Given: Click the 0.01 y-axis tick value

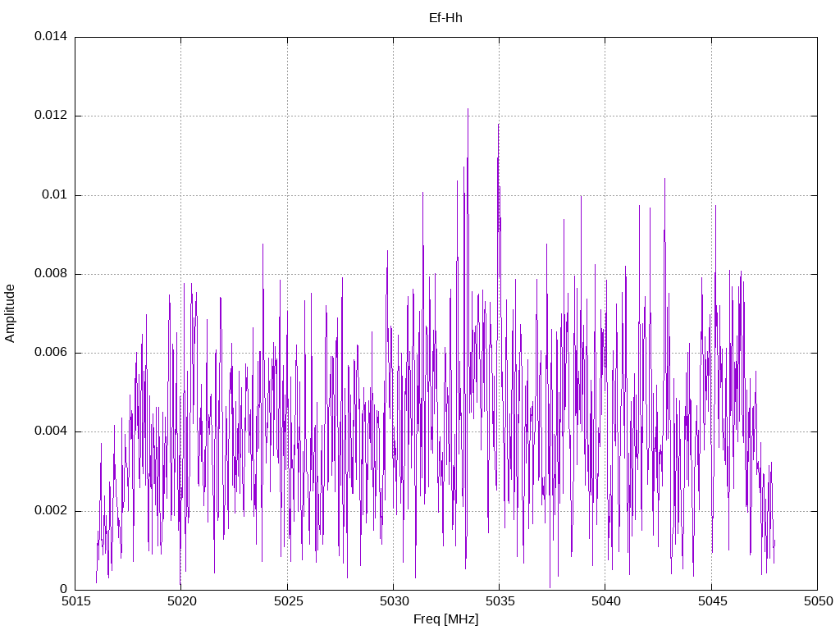Looking at the screenshot, I should (55, 194).
